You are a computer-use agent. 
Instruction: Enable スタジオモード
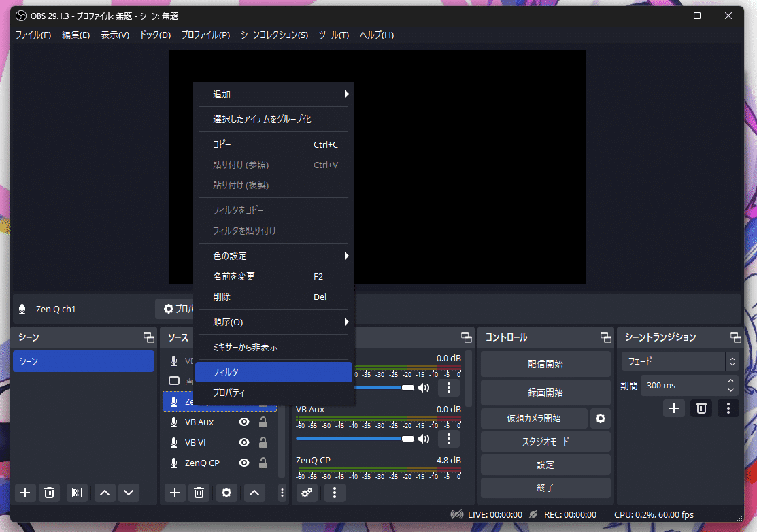pos(545,442)
